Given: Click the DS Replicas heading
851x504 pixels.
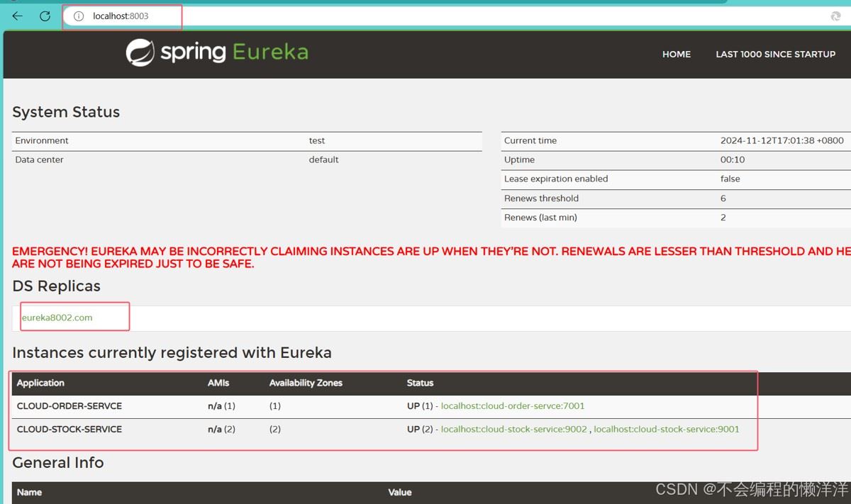Looking at the screenshot, I should [x=56, y=286].
